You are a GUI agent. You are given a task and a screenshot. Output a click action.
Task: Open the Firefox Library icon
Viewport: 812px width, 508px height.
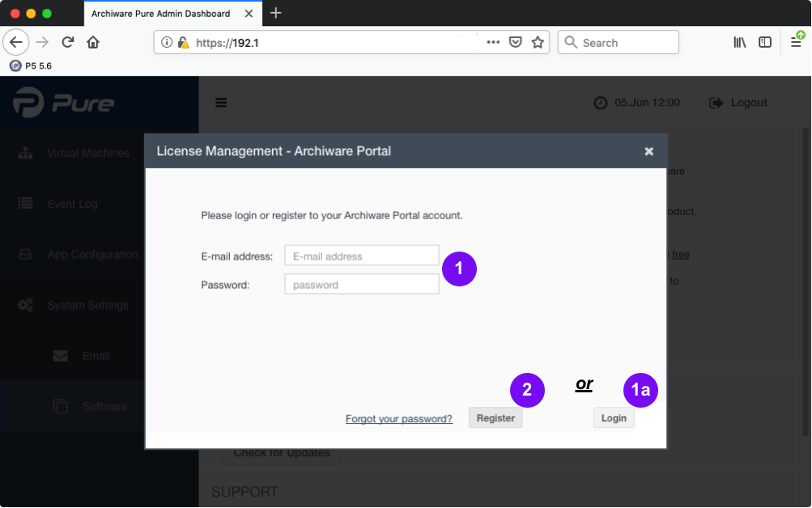pos(739,42)
